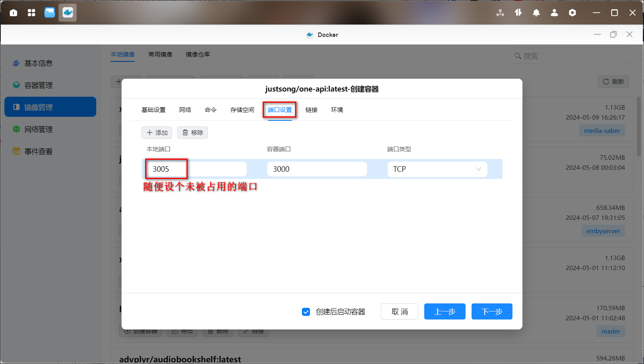Image resolution: width=644 pixels, height=364 pixels.
Task: Open the app grid launcher icon
Action: click(x=31, y=13)
